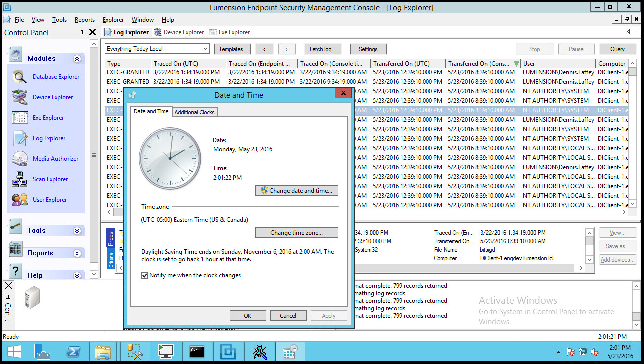The image size is (644, 364).
Task: Disable 'Notify me when the clock changes'
Action: point(145,275)
